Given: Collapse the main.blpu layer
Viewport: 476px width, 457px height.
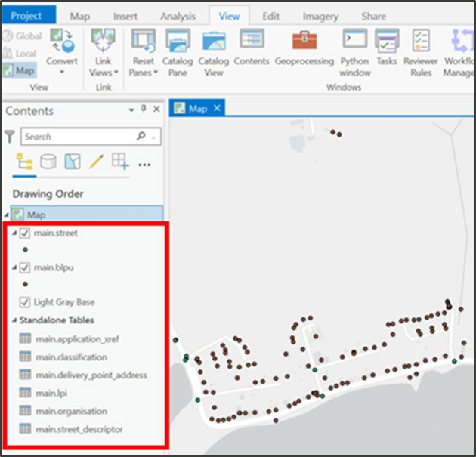Looking at the screenshot, I should tap(14, 267).
